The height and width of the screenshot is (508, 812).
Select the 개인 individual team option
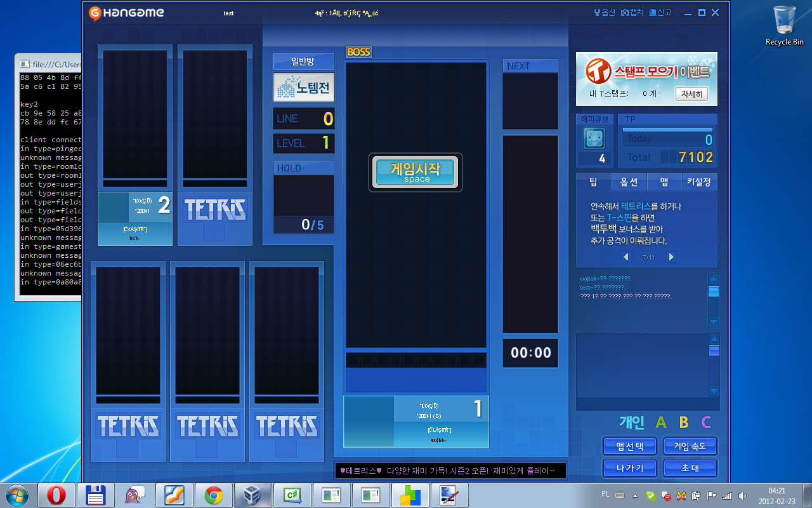click(x=632, y=422)
